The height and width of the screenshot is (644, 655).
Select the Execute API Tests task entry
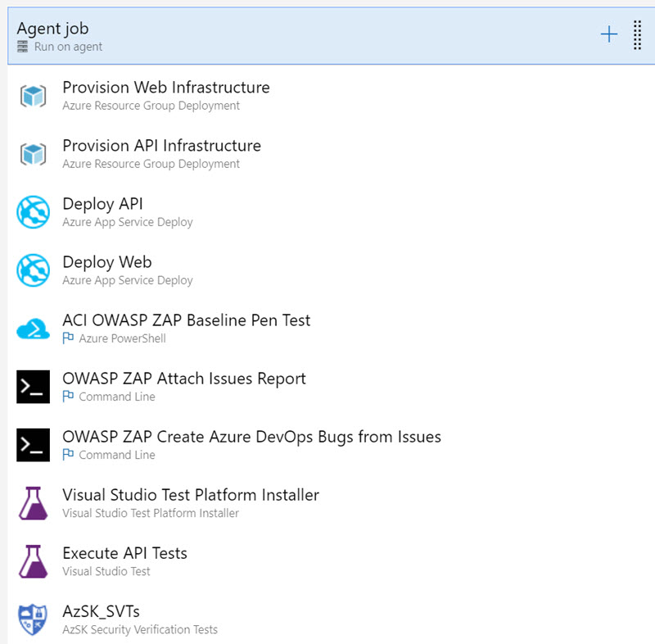[x=124, y=552]
